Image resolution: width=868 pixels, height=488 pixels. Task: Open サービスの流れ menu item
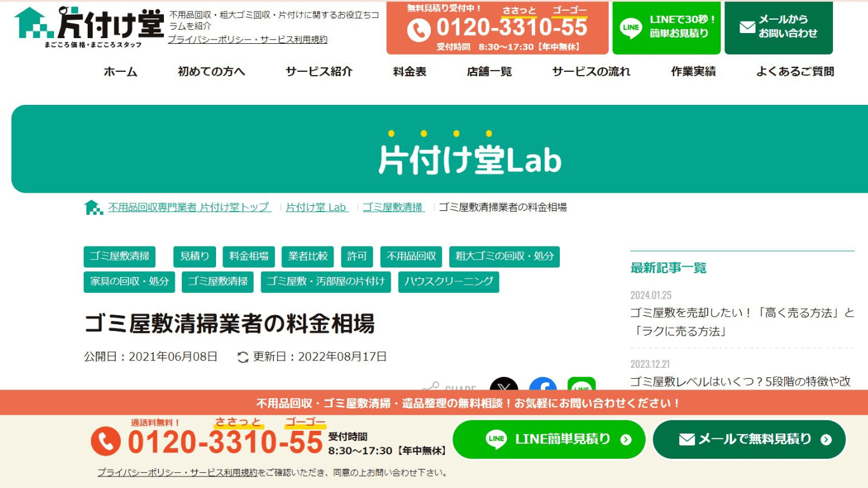[x=592, y=72]
